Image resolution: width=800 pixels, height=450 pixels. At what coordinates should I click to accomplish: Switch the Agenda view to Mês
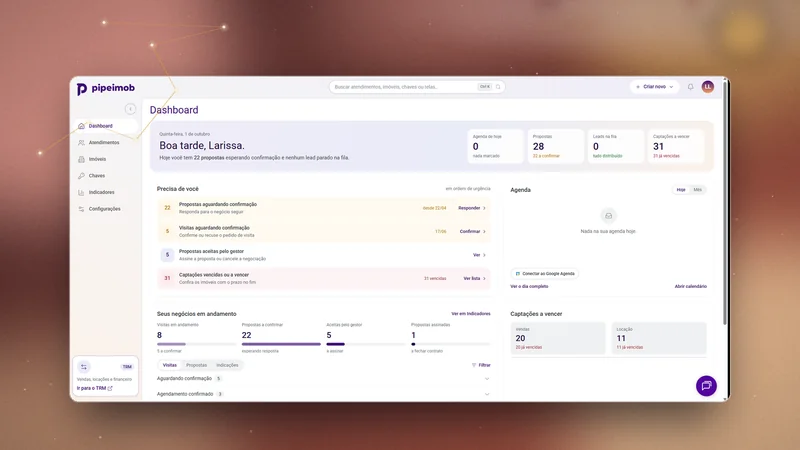697,190
